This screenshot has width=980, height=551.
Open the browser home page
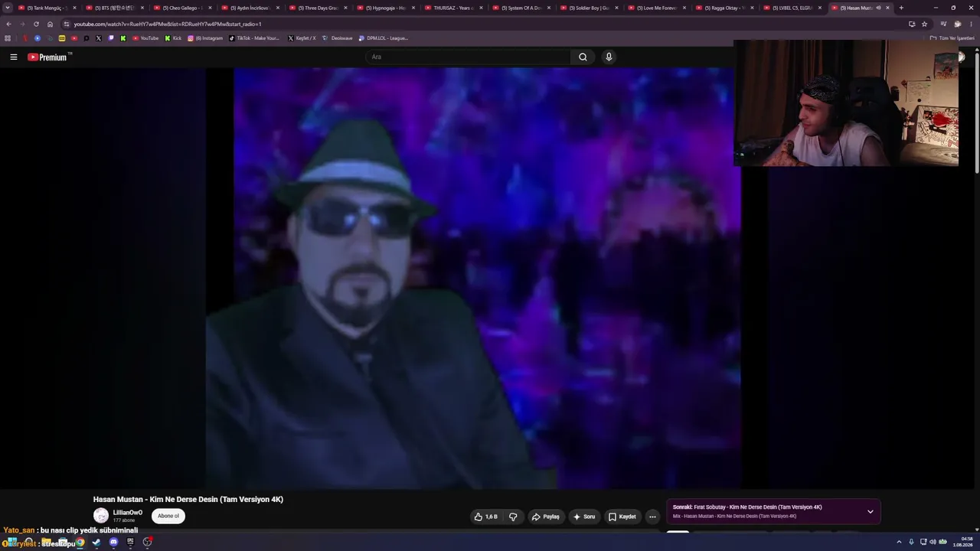pos(51,24)
